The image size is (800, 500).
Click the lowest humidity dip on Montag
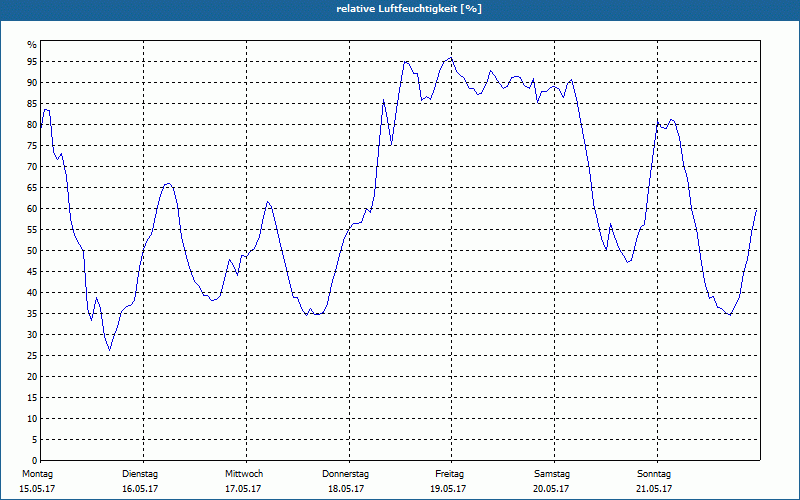109,350
